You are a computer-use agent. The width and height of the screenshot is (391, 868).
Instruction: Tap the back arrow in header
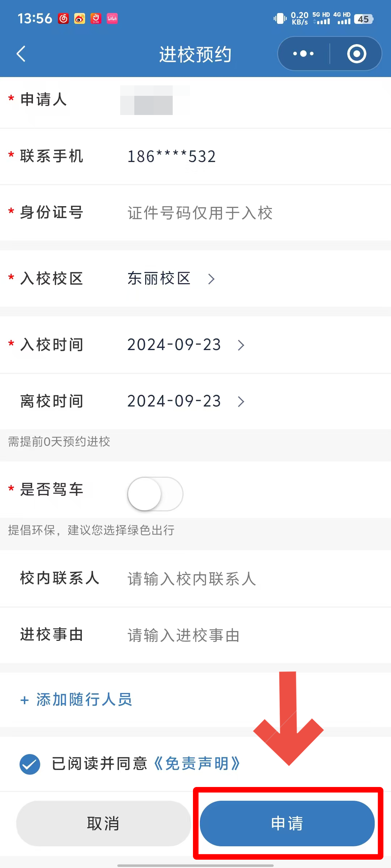coord(21,54)
